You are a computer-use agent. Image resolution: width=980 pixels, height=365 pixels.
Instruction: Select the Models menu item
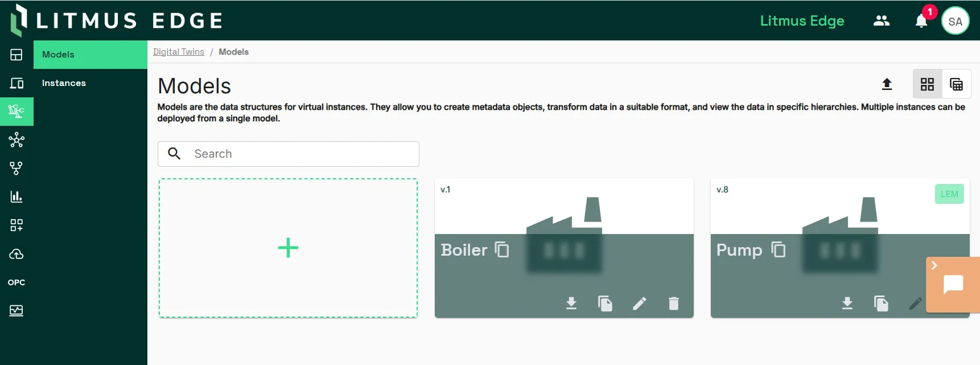click(90, 55)
